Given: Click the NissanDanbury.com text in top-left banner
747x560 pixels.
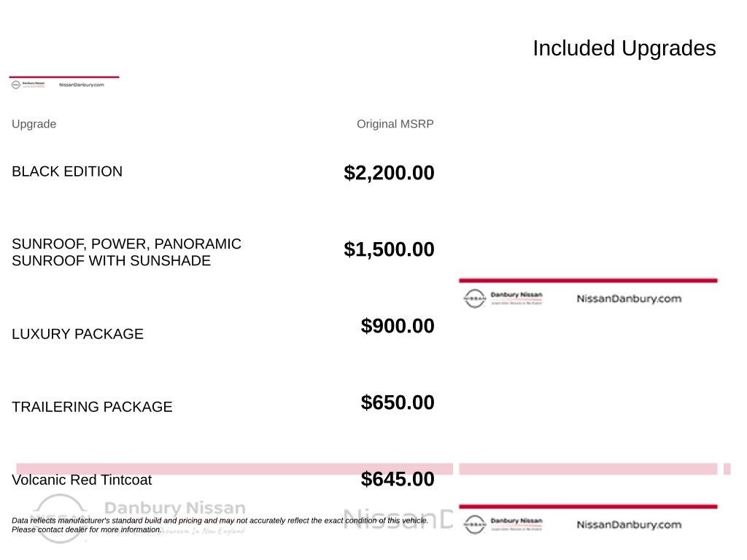Looking at the screenshot, I should [82, 85].
